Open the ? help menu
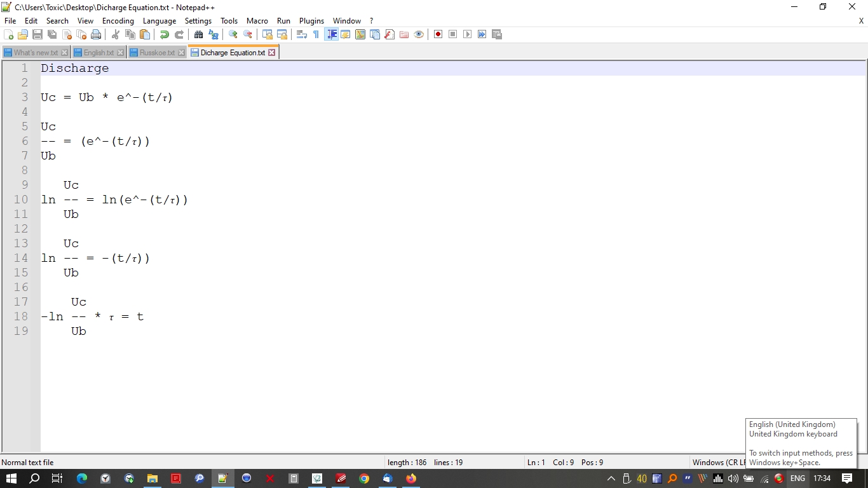 point(371,21)
